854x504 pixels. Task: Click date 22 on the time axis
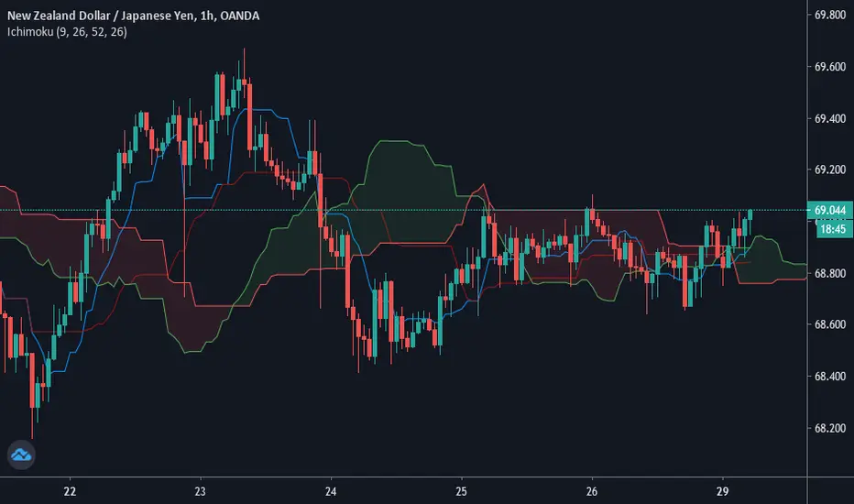pyautogui.click(x=70, y=491)
